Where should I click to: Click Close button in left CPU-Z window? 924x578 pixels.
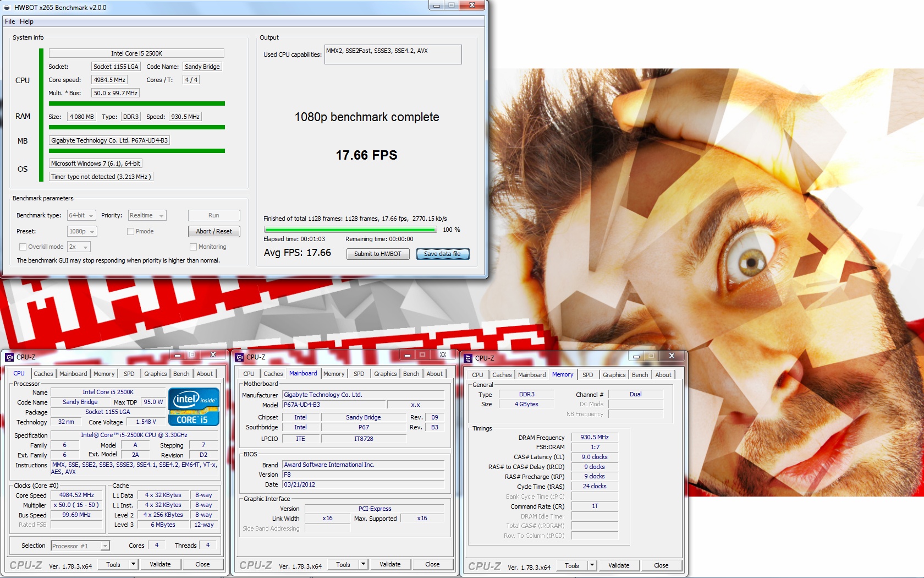click(202, 564)
